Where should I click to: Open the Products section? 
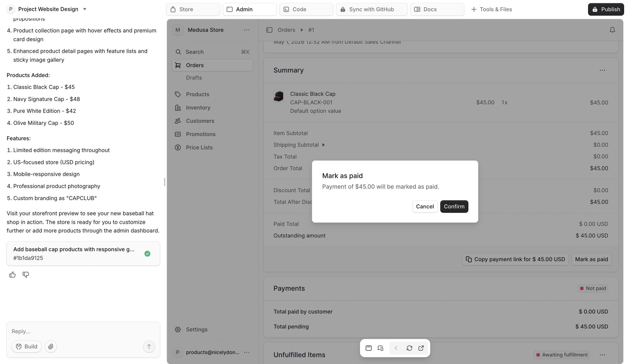pyautogui.click(x=212, y=94)
